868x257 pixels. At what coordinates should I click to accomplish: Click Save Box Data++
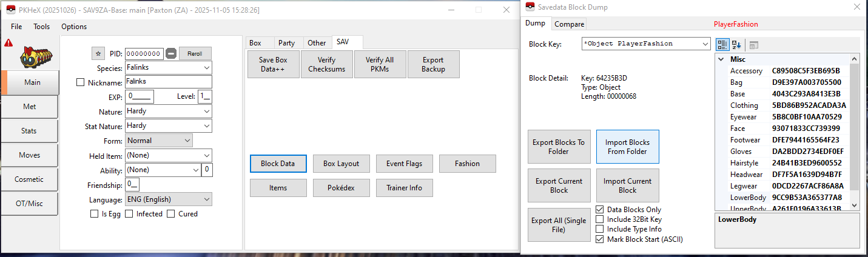click(x=273, y=64)
